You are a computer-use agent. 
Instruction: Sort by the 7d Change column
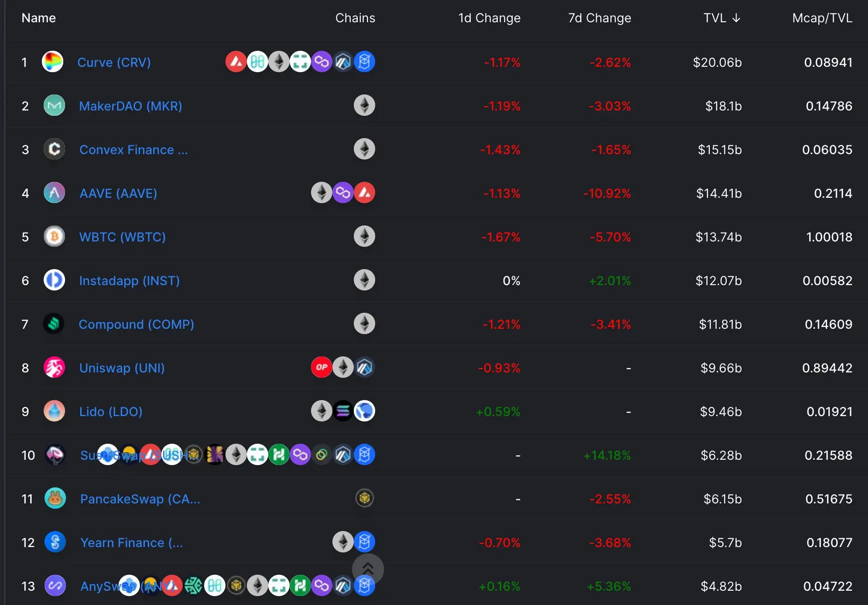coord(599,18)
